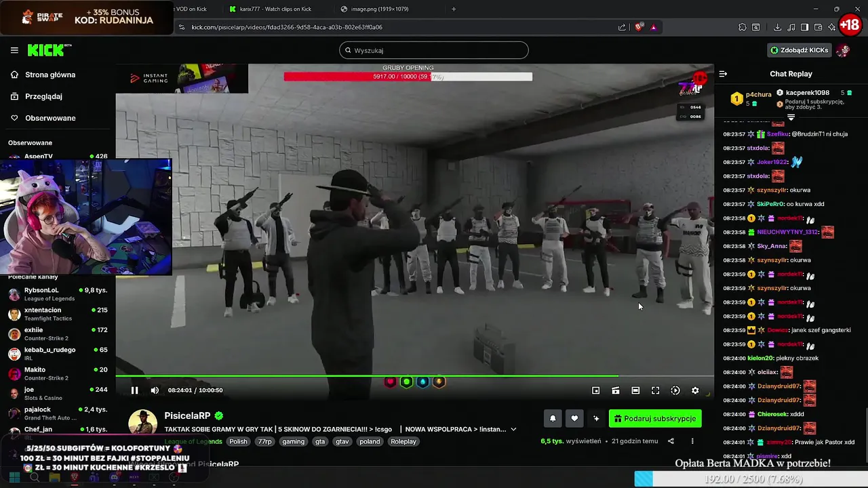Image resolution: width=868 pixels, height=488 pixels.
Task: Open browser downloads icon
Action: (777, 27)
